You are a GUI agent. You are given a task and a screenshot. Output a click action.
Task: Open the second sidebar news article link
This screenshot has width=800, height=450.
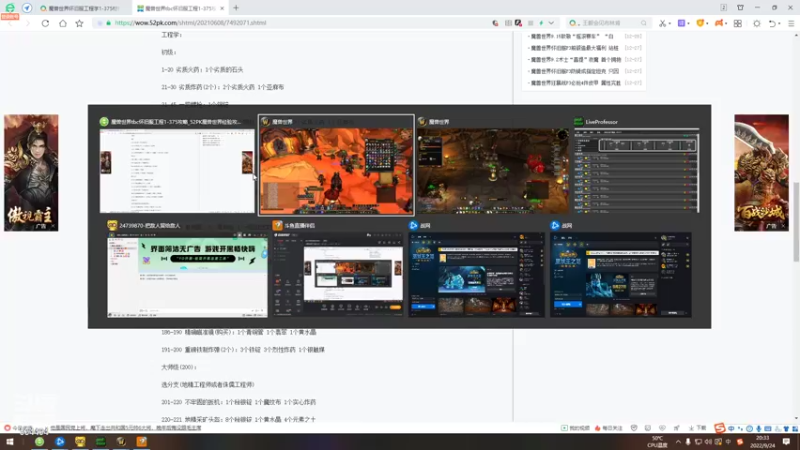coord(574,48)
